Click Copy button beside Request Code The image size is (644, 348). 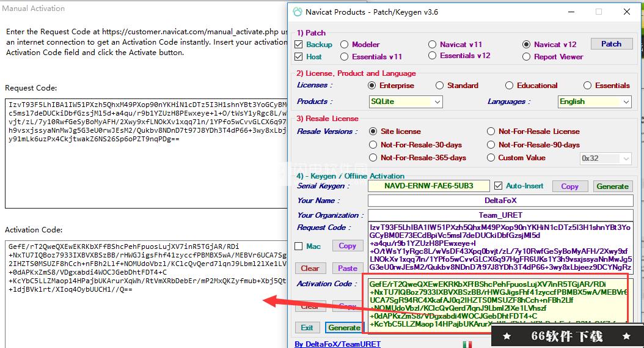[x=347, y=246]
